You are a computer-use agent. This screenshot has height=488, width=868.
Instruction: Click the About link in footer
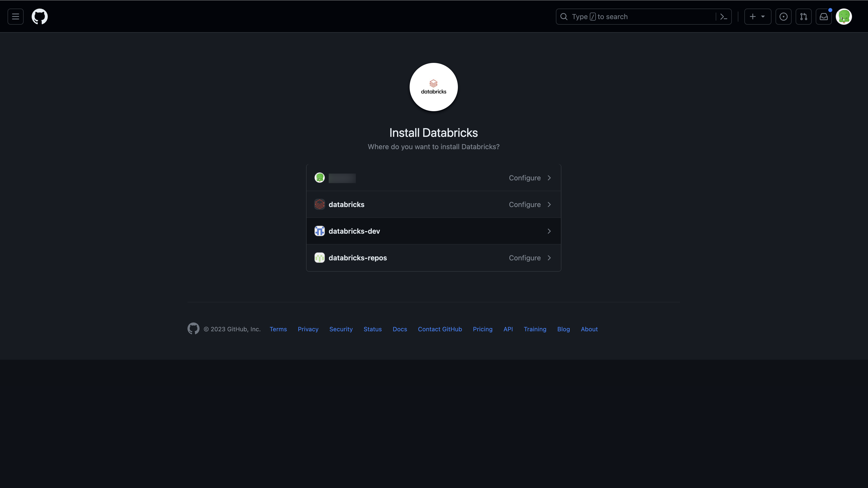click(x=590, y=329)
